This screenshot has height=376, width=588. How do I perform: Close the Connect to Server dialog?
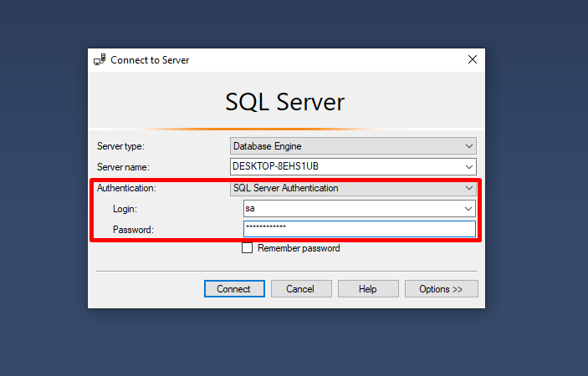coord(473,60)
